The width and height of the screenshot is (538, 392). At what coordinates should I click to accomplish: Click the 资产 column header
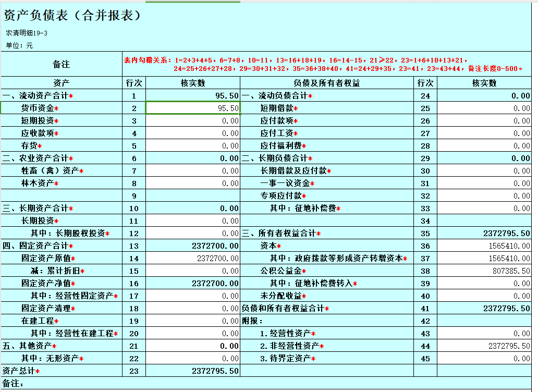62,83
